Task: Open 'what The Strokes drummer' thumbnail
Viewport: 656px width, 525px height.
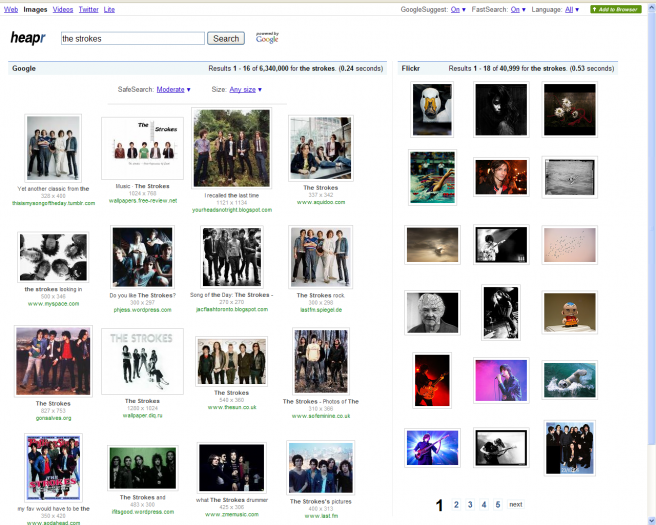Action: 231,468
